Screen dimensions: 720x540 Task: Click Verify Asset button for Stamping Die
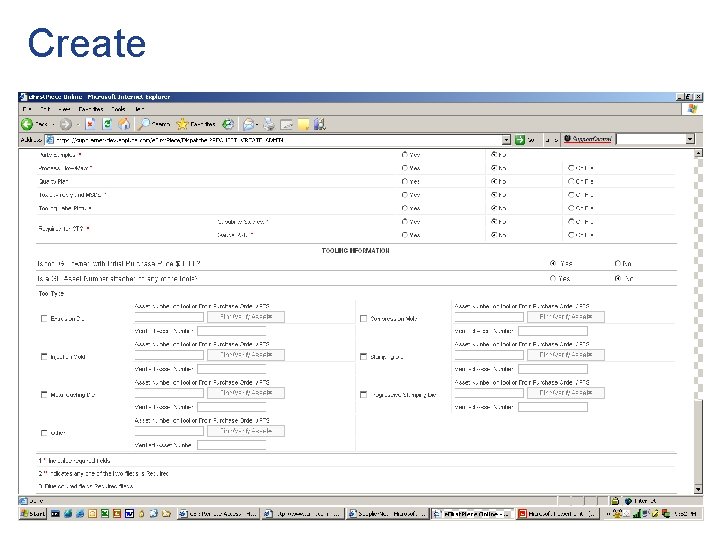click(x=566, y=355)
